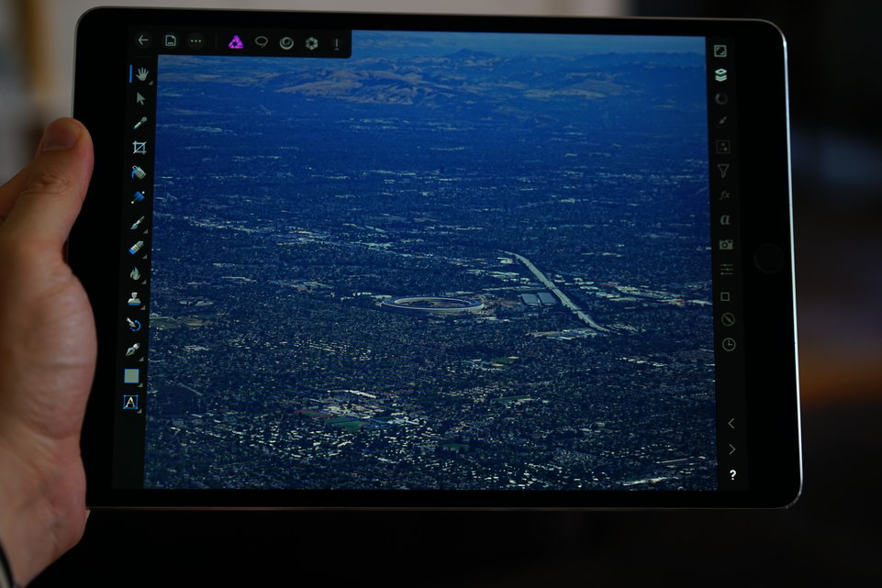Open the dotted-square studio icon

pos(723,147)
